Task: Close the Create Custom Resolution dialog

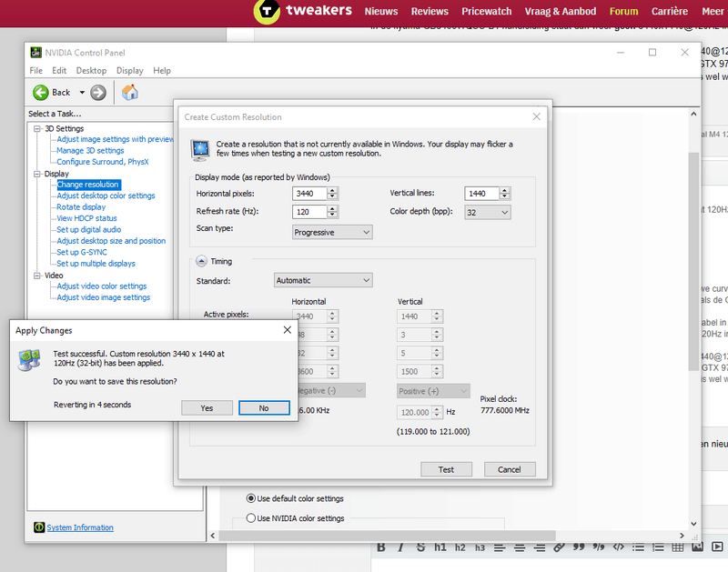Action: point(536,116)
